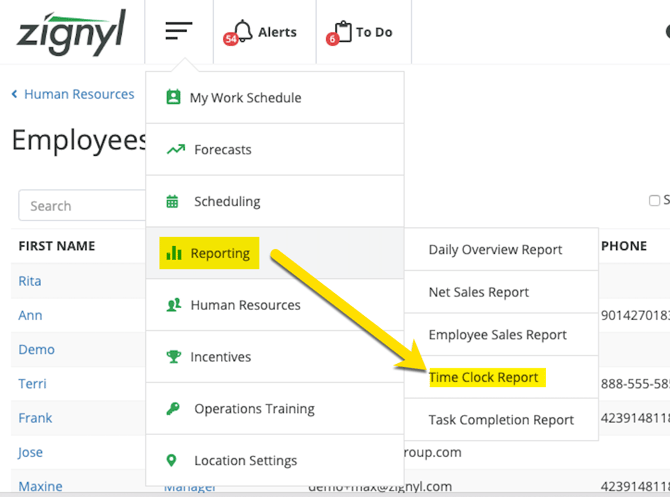The image size is (670, 497).
Task: Click the Location Settings pin icon
Action: pyautogui.click(x=172, y=461)
